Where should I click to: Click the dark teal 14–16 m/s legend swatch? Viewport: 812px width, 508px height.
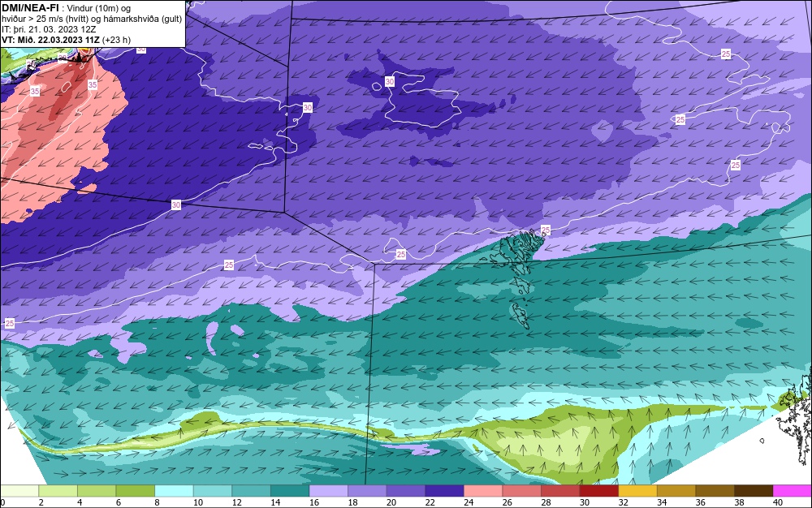[x=290, y=491]
